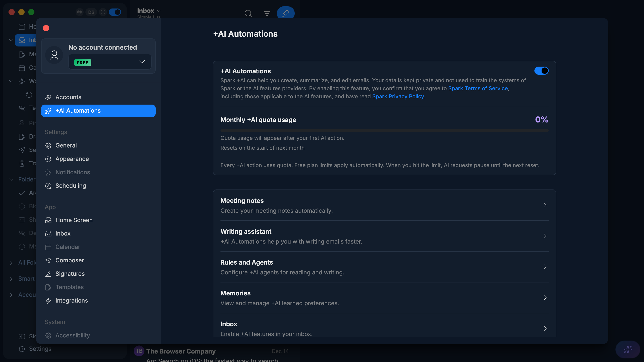Collapse the Folders section arrow
The width and height of the screenshot is (644, 362).
[x=11, y=179]
